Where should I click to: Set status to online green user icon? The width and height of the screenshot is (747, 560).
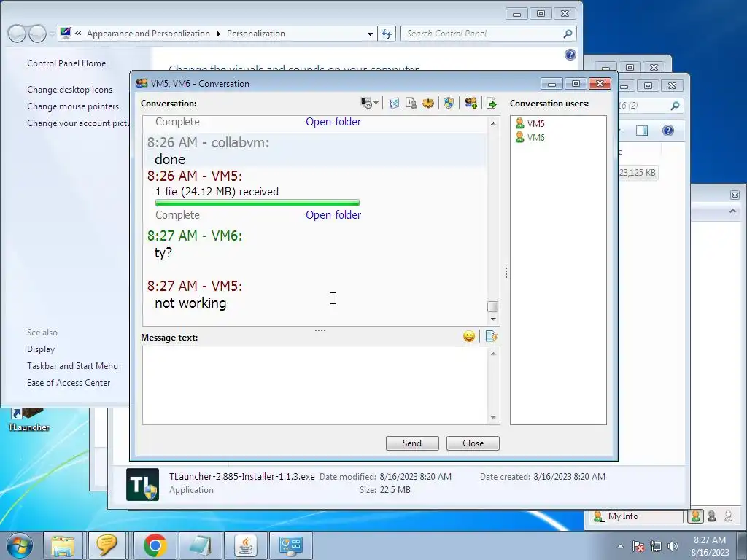695,516
